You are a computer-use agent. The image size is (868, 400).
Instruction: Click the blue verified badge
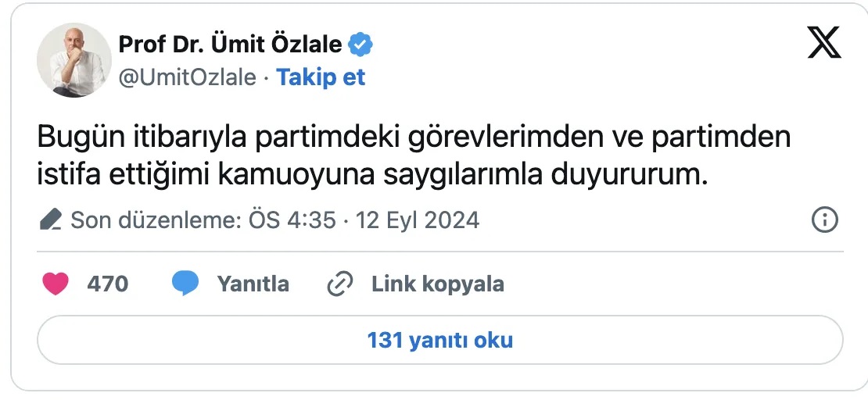coord(360,45)
